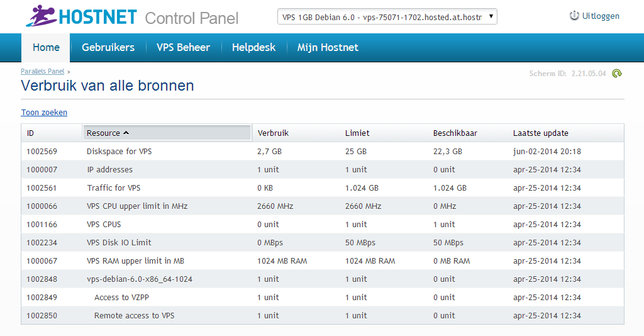Open the Mijn Hostnet menu
This screenshot has height=336, width=644.
(x=328, y=47)
